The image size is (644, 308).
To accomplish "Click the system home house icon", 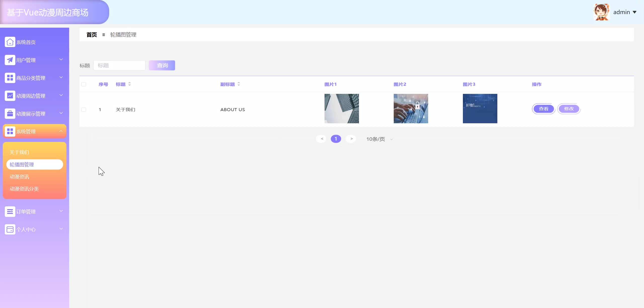I will click(10, 42).
